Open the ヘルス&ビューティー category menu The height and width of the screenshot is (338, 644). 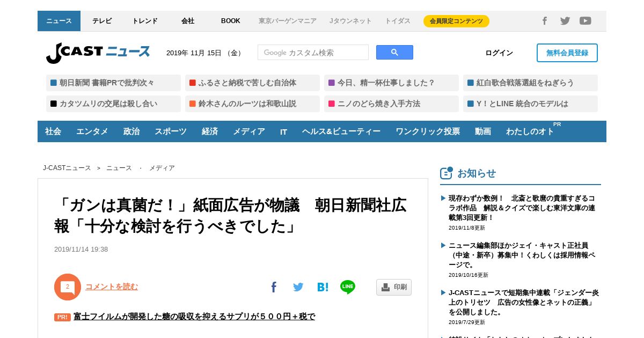341,131
